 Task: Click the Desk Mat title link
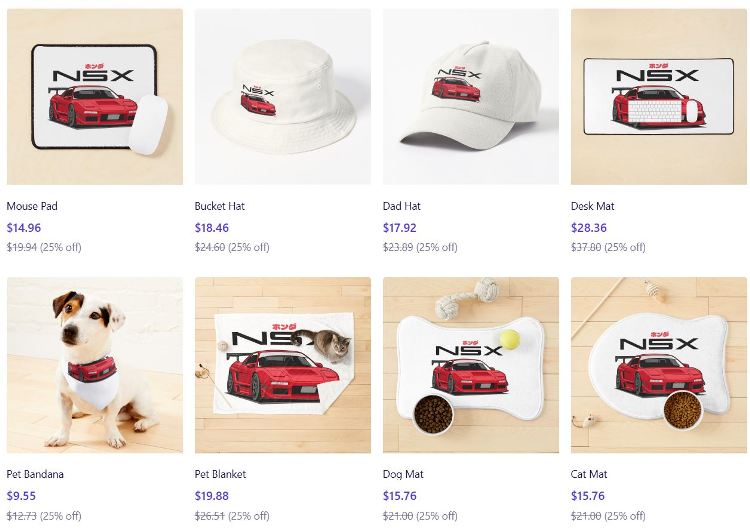[x=592, y=206]
